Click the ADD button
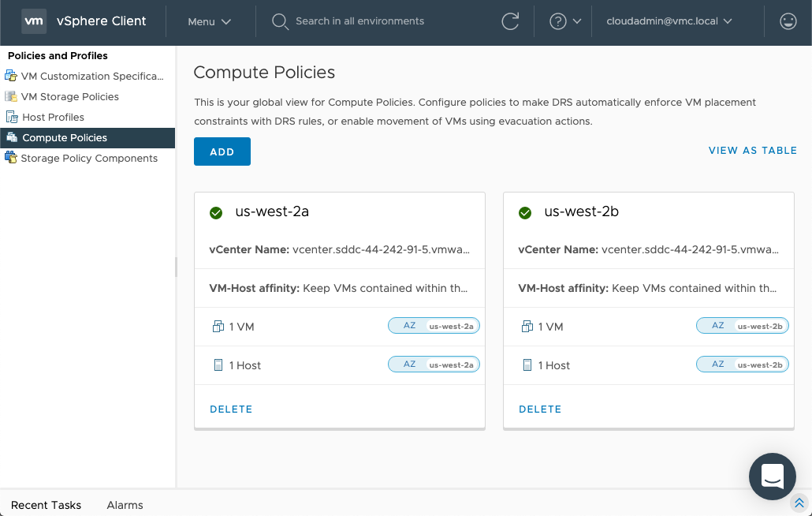Image resolution: width=812 pixels, height=516 pixels. point(222,151)
